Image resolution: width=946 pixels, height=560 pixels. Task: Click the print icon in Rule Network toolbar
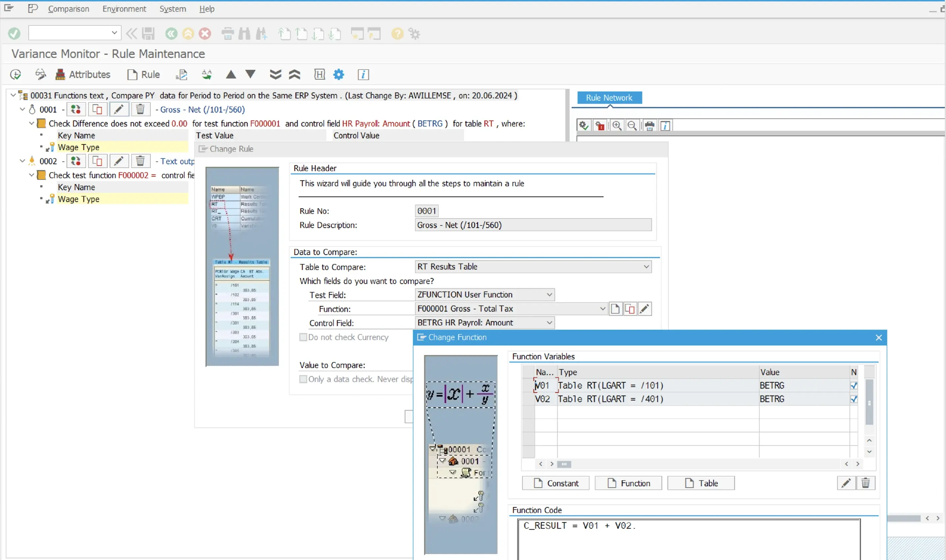(x=650, y=126)
